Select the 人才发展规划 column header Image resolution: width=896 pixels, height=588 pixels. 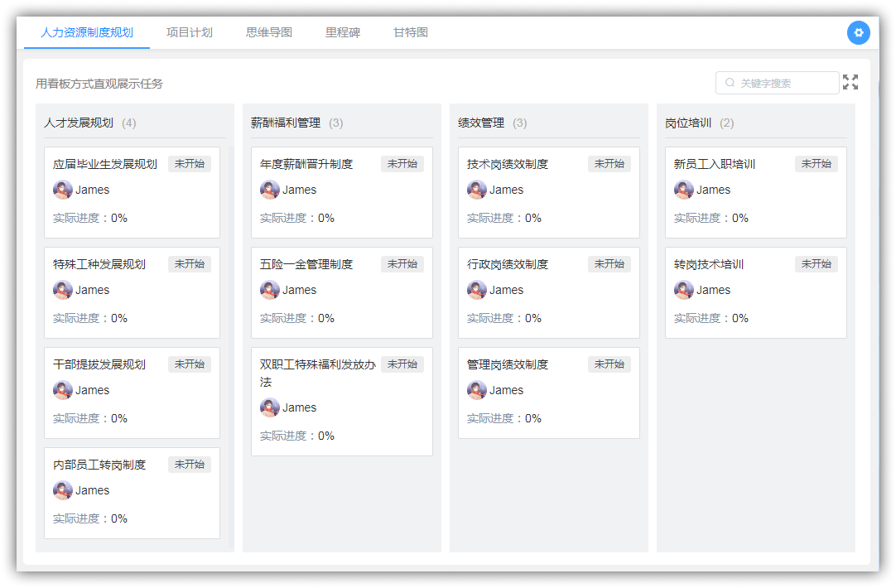[x=79, y=123]
